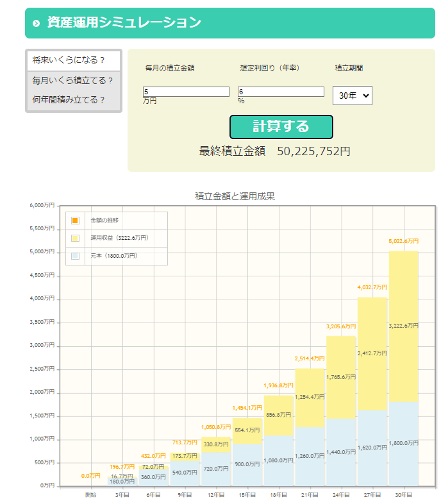Click the 想定利回り percentage input field
Viewport: 441px width, 504px height.
[281, 92]
